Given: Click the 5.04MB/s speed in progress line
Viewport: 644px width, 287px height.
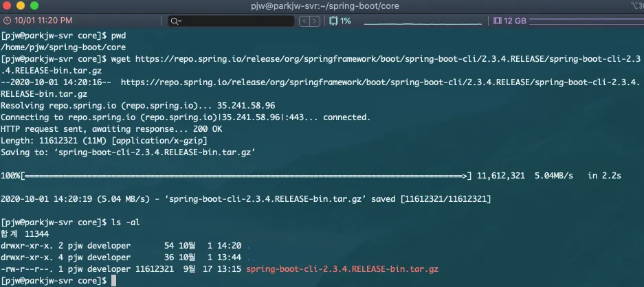Looking at the screenshot, I should (553, 176).
